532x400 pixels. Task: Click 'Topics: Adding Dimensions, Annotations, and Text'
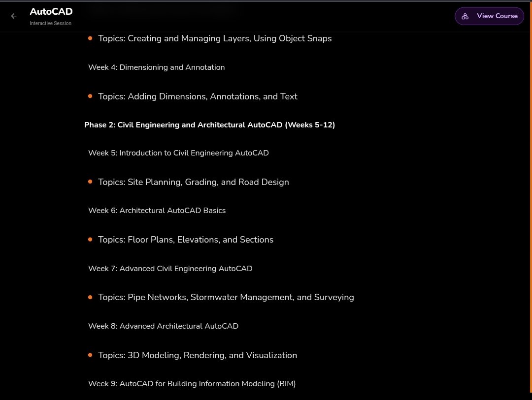[x=198, y=96]
